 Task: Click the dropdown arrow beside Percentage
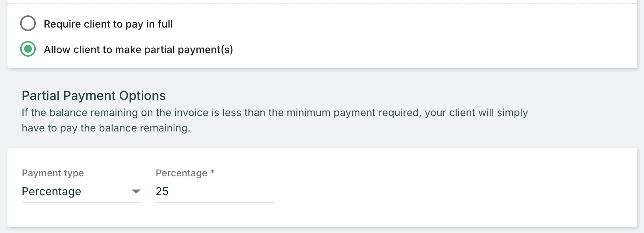[x=136, y=192]
